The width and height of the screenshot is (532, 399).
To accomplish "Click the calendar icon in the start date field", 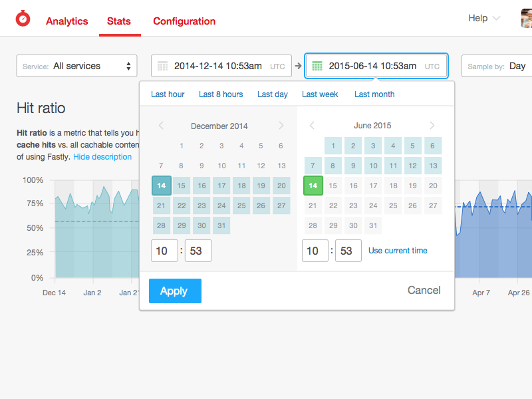I will click(x=163, y=66).
